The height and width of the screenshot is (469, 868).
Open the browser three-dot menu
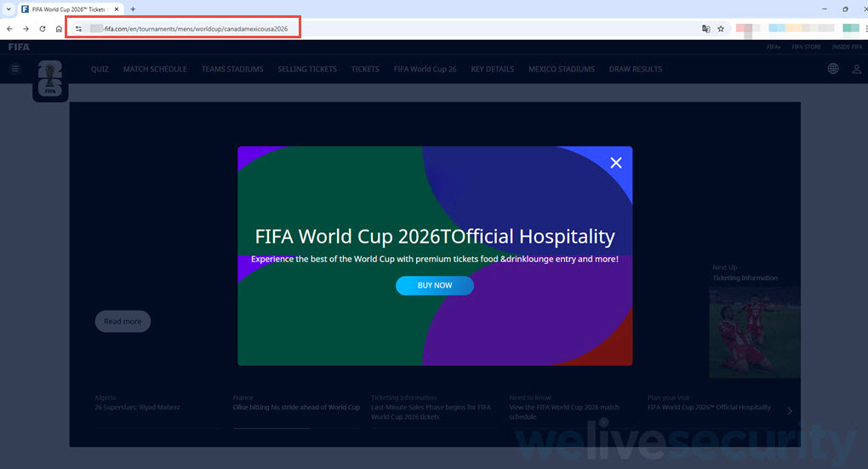[865, 29]
